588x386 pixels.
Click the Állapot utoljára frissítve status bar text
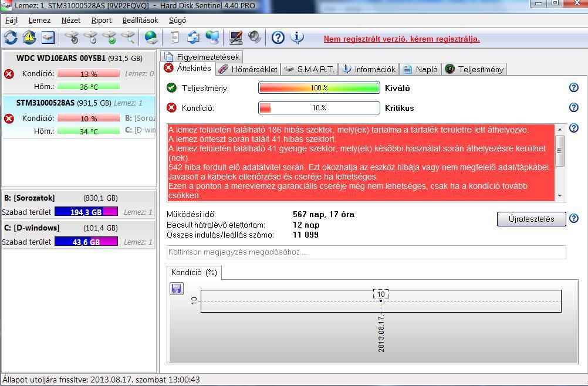point(102,380)
